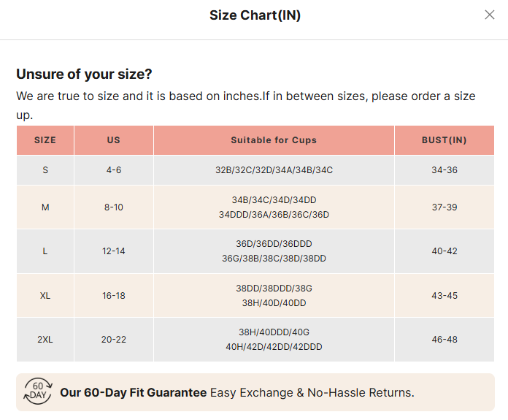
Task: Click the US 4-6 cell
Action: click(113, 169)
